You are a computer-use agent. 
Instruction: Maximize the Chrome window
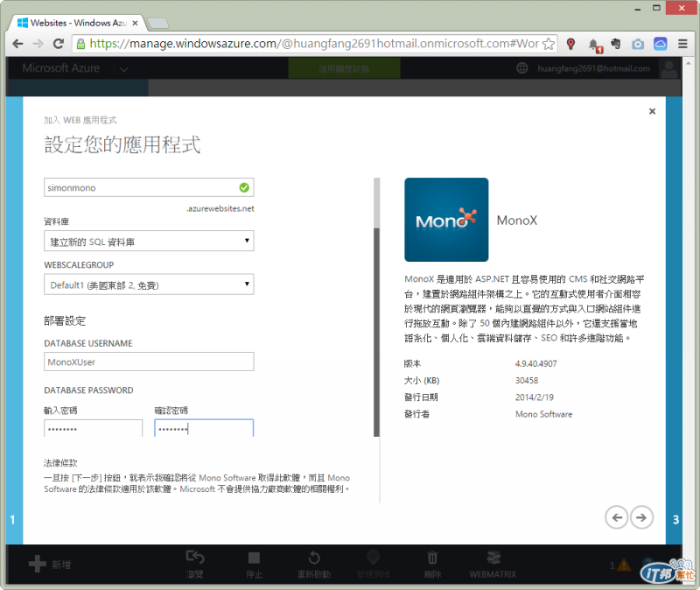pyautogui.click(x=657, y=8)
